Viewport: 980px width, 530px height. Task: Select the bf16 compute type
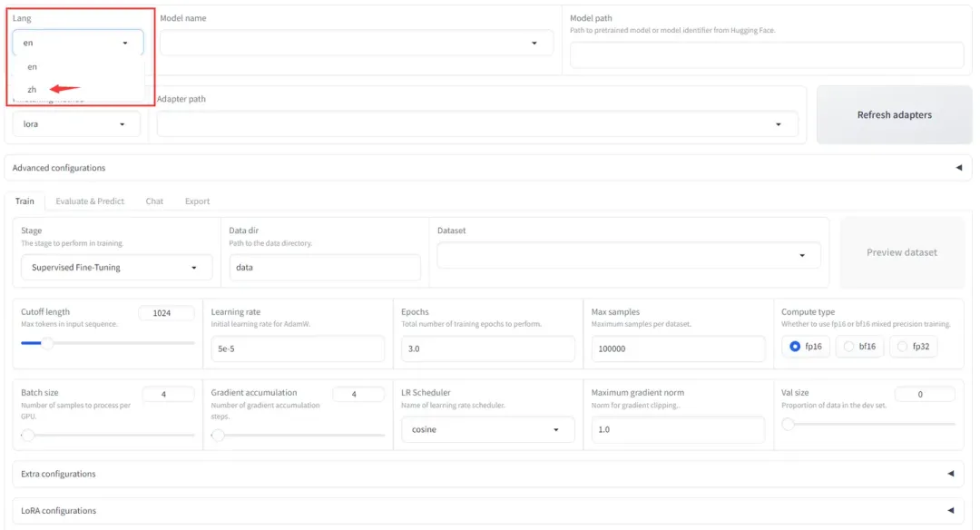[859, 347]
